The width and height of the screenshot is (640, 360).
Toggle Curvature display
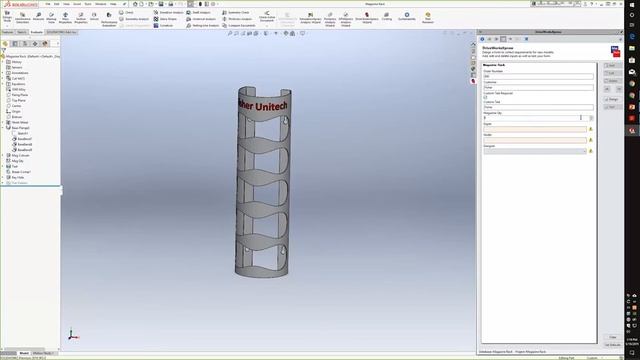[x=163, y=26]
